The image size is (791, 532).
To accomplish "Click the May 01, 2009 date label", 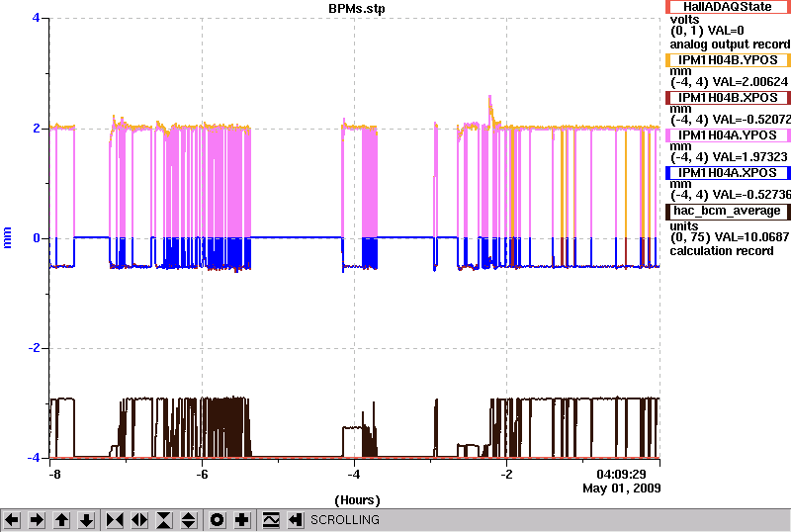I will [622, 488].
